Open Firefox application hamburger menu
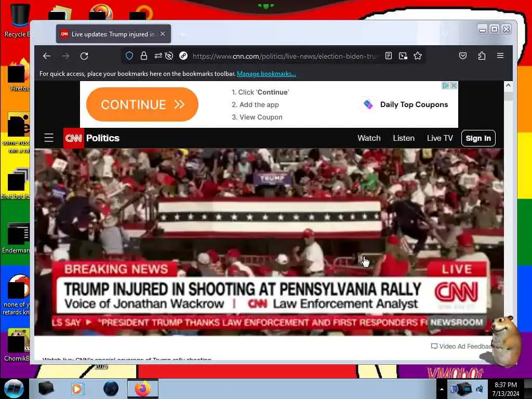532x399 pixels. tap(500, 56)
